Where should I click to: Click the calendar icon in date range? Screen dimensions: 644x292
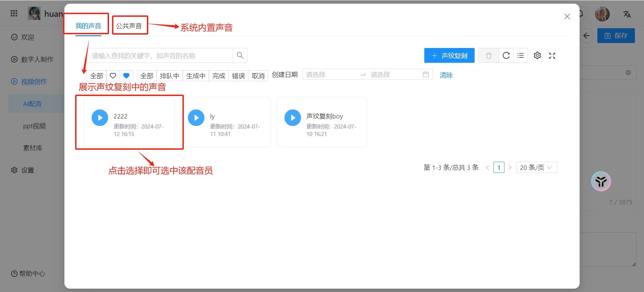pos(426,75)
